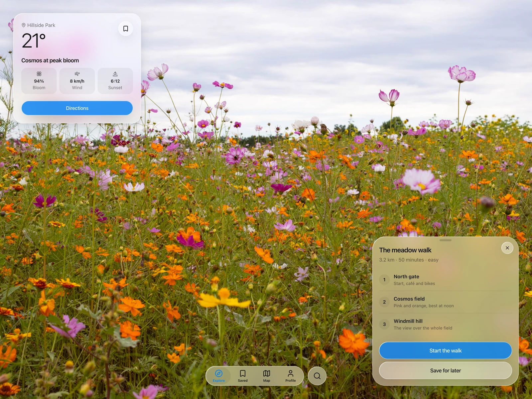Select the North gate stop

click(x=446, y=280)
